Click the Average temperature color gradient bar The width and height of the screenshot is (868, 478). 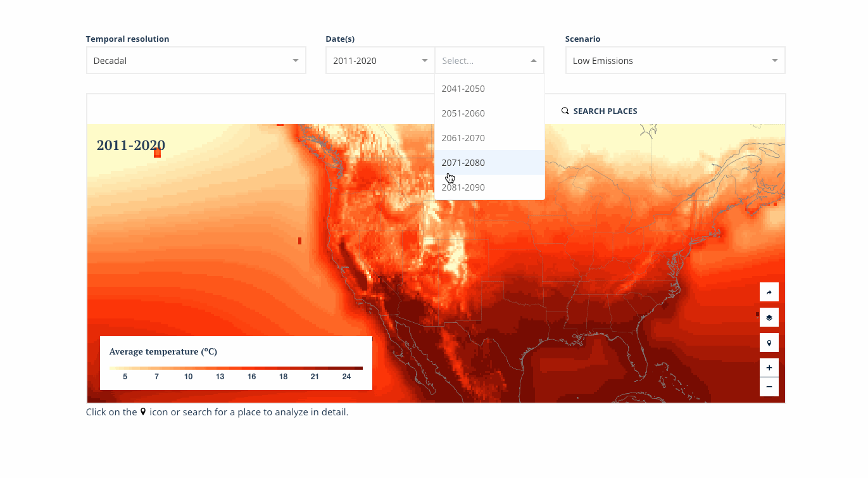(x=236, y=367)
